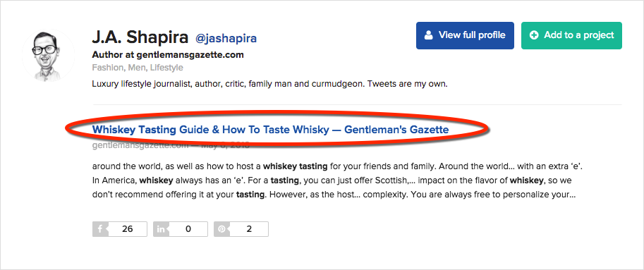Click the LinkedIn share count of 0
Viewport: 644px width, 270px height.
(188, 229)
